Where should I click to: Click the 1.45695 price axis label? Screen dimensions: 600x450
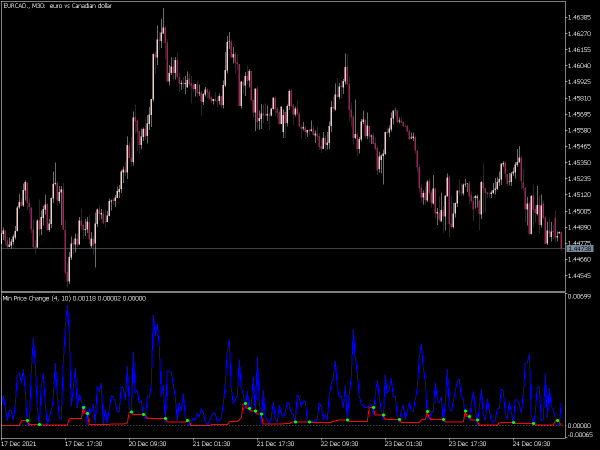(579, 114)
